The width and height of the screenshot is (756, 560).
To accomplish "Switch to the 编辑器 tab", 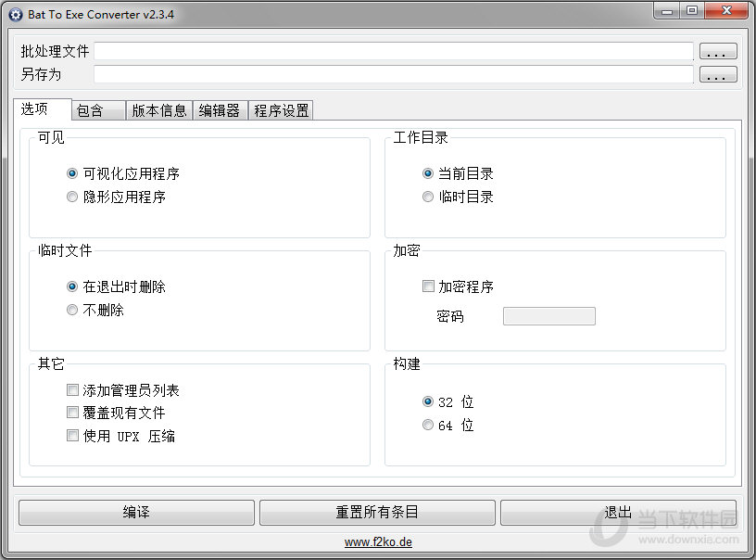I will point(220,110).
